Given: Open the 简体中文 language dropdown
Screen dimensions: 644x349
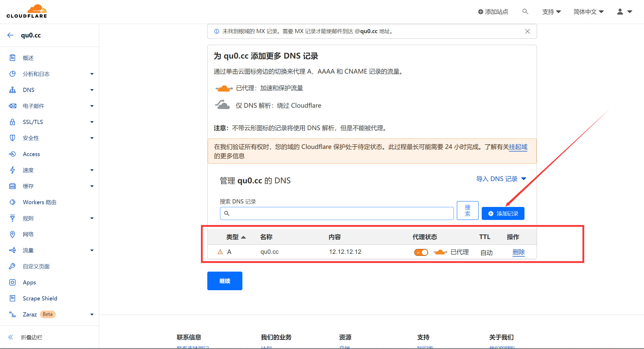Looking at the screenshot, I should coord(588,12).
